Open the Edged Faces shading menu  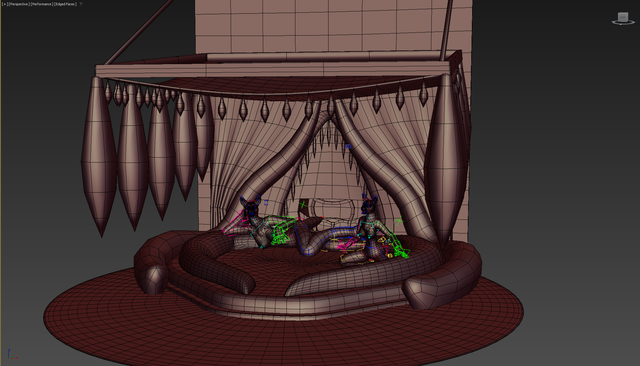click(x=65, y=4)
